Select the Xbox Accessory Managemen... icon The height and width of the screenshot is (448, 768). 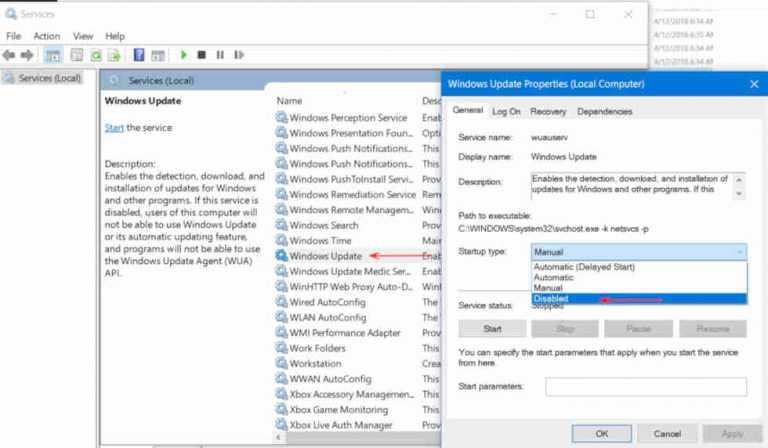coord(281,394)
